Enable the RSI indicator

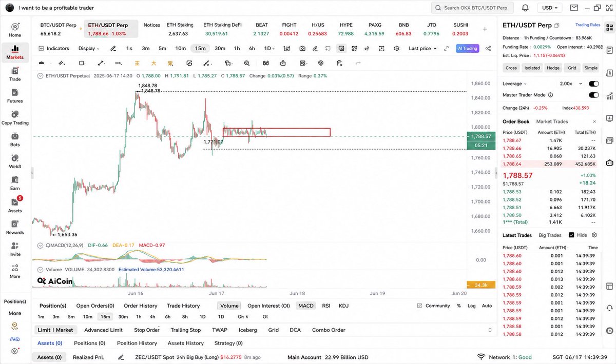click(326, 306)
